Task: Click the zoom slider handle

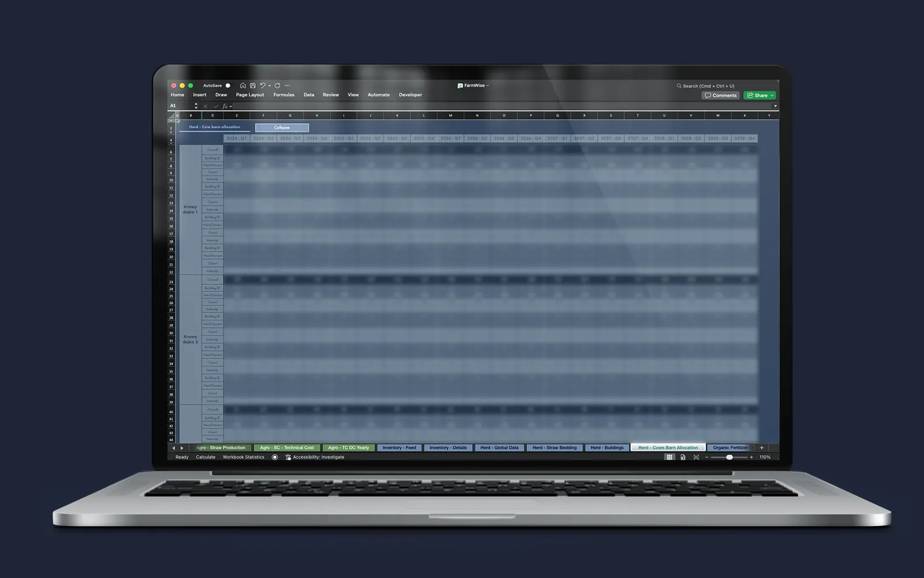Action: tap(729, 457)
